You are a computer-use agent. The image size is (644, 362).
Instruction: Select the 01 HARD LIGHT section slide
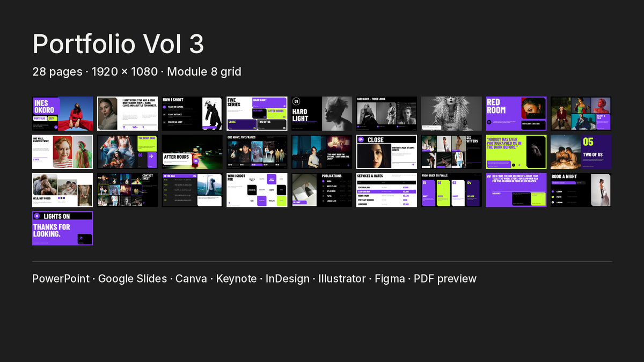click(x=322, y=114)
